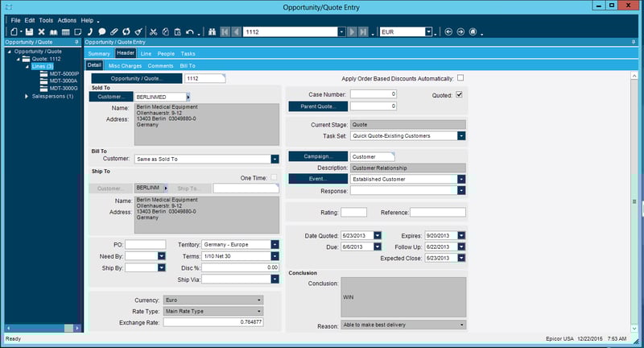Expand the Salespersons (1) tree node

pyautogui.click(x=27, y=96)
